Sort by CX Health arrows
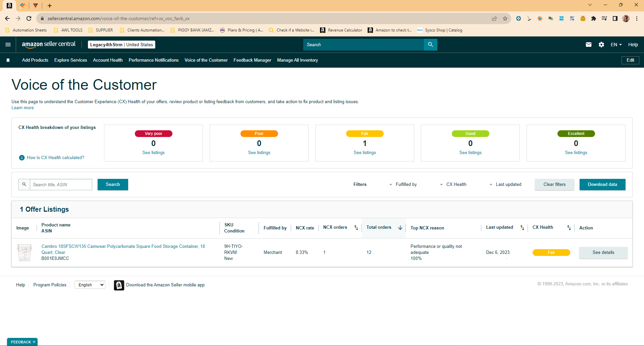Viewport: 644px width, 346px height. pos(569,228)
